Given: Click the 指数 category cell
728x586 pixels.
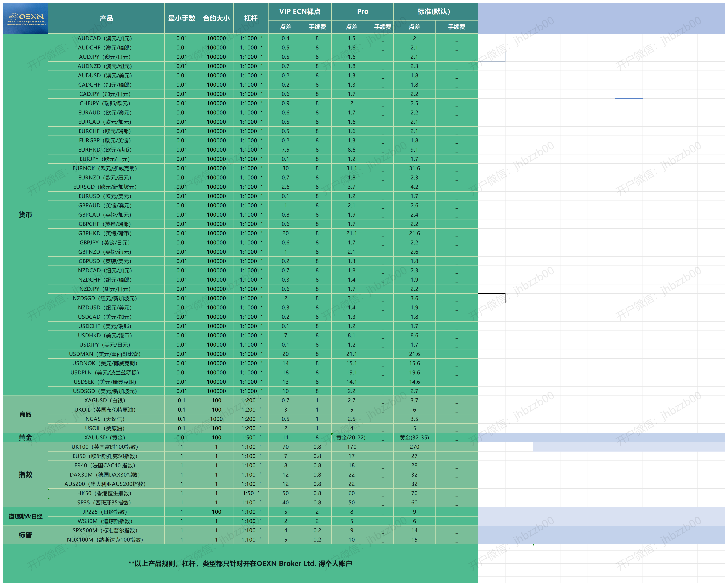Looking at the screenshot, I should click(x=26, y=474).
